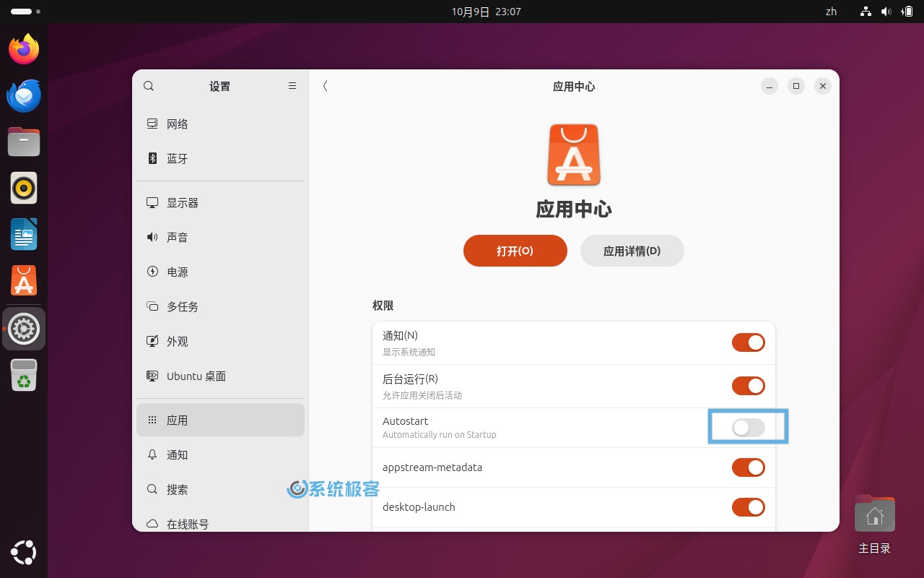Open the clock calendar dropdown
Viewport: 924px width, 578px height.
[486, 12]
